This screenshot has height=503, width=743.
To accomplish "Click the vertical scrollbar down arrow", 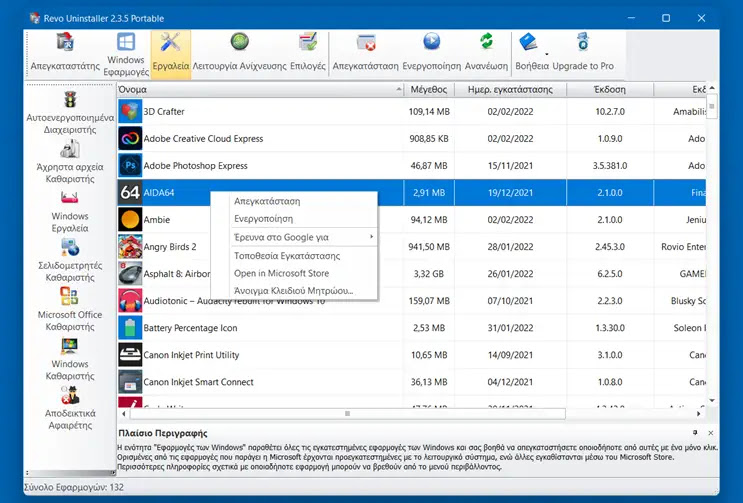I will click(712, 401).
